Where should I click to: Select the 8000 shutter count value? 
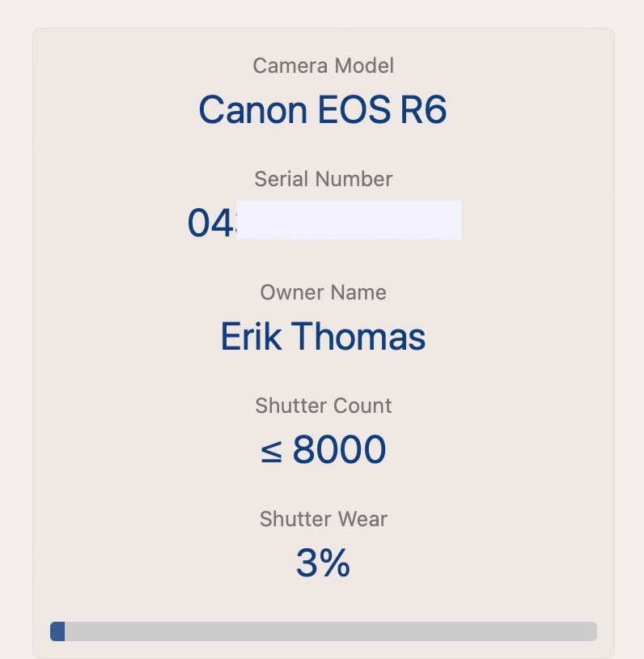tap(339, 450)
